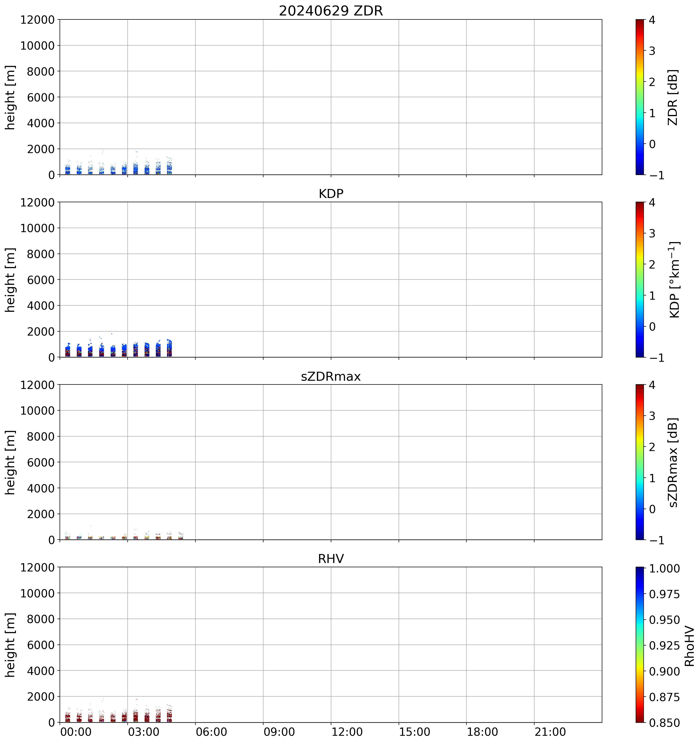Click the '20240629 ZDR' plot title
Viewport: 700px width, 743px height.
(x=331, y=11)
